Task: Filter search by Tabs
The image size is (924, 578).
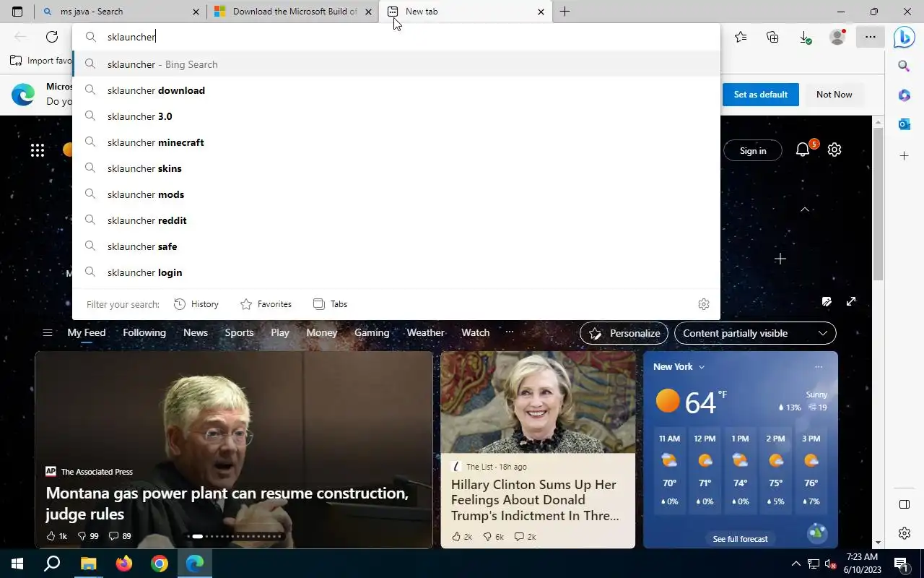Action: pyautogui.click(x=331, y=304)
